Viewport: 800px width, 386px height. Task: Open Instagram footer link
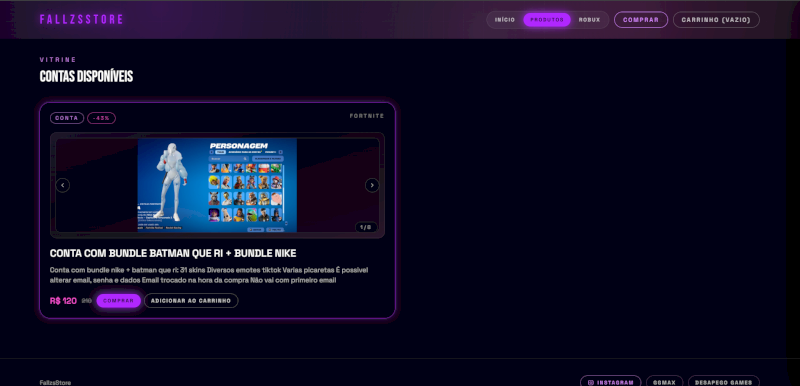click(610, 382)
